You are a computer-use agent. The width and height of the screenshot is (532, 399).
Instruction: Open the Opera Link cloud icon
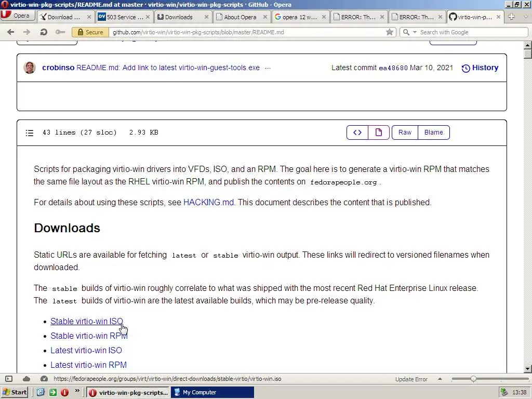coord(26,379)
